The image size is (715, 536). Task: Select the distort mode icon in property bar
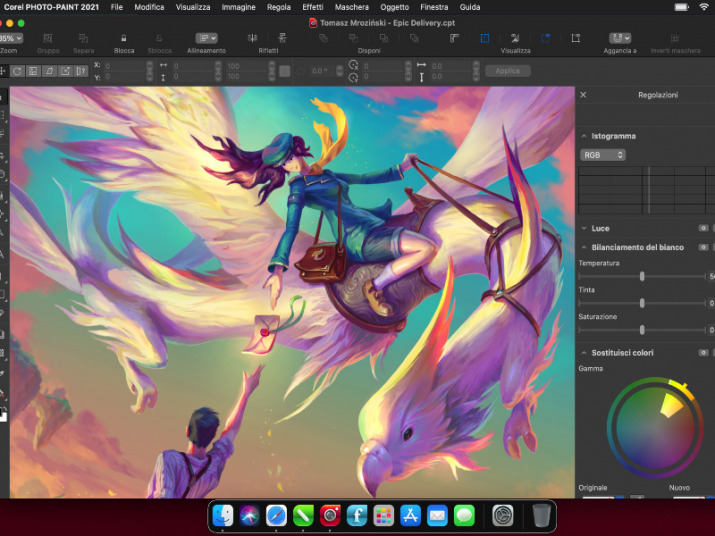coord(65,71)
